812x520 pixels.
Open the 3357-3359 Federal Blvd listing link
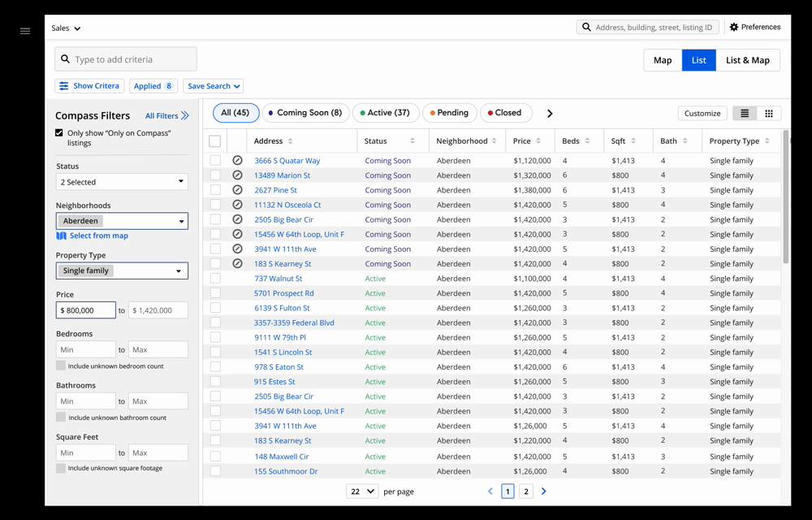294,323
